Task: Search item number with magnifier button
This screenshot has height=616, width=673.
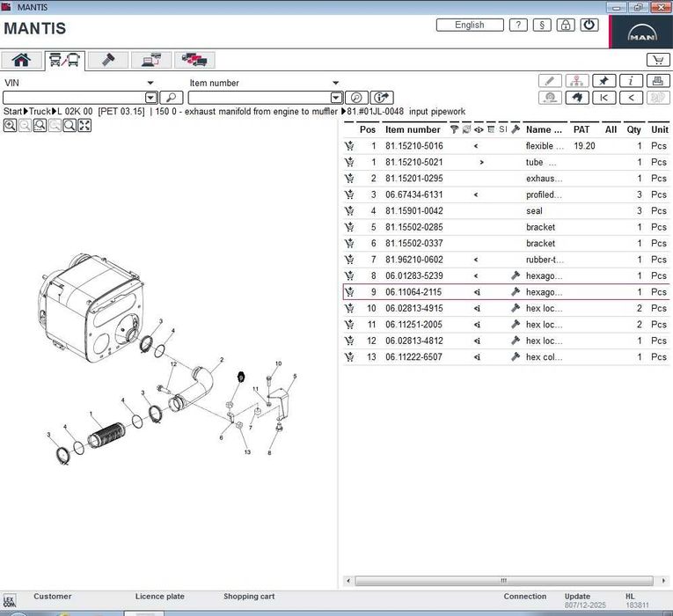Action: (356, 98)
